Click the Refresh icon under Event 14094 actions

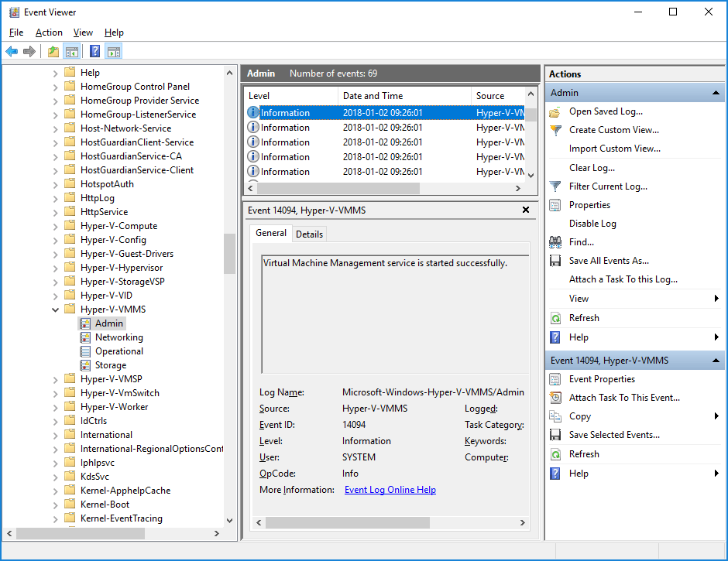point(555,454)
